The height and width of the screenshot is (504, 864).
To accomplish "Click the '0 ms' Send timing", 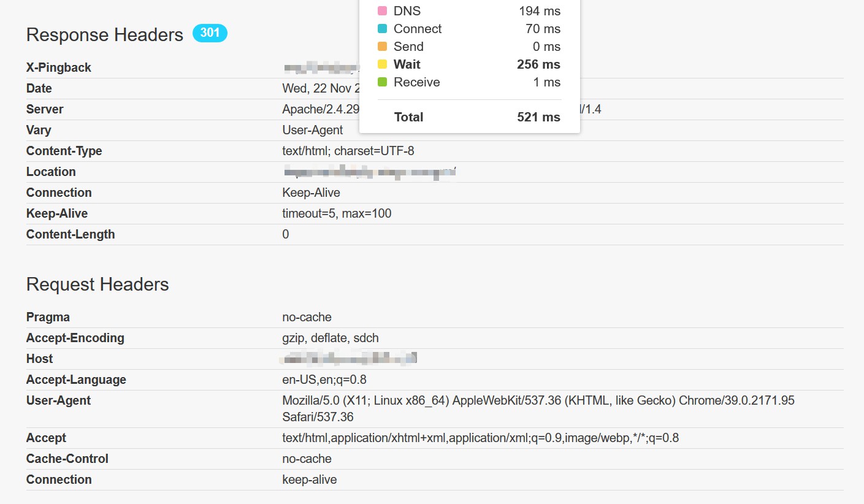I will [x=547, y=47].
